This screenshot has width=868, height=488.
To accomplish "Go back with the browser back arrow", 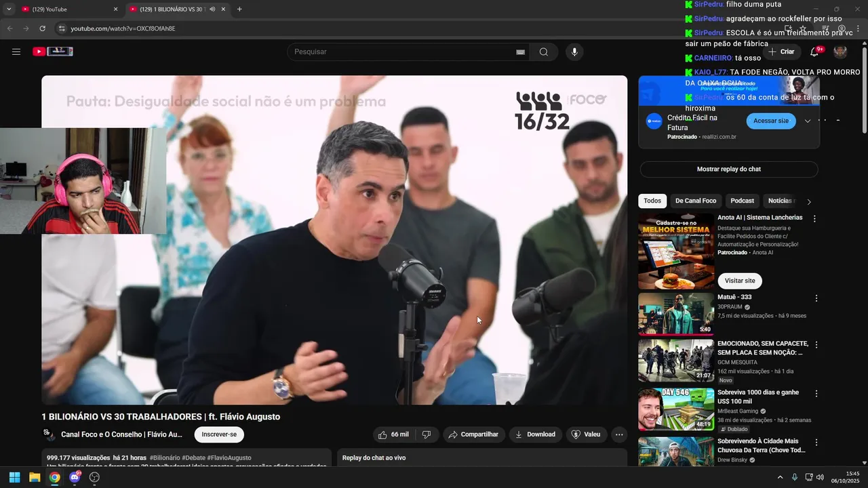I will pyautogui.click(x=9, y=28).
